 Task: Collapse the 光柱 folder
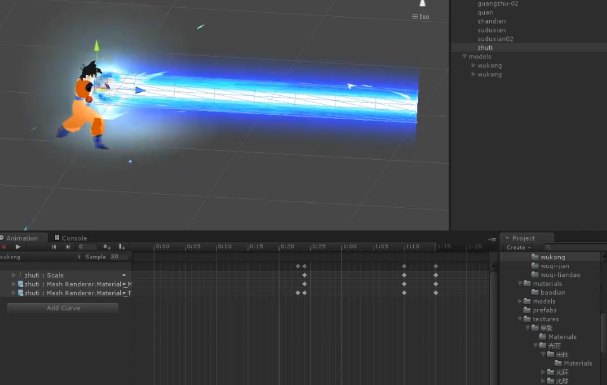point(543,354)
